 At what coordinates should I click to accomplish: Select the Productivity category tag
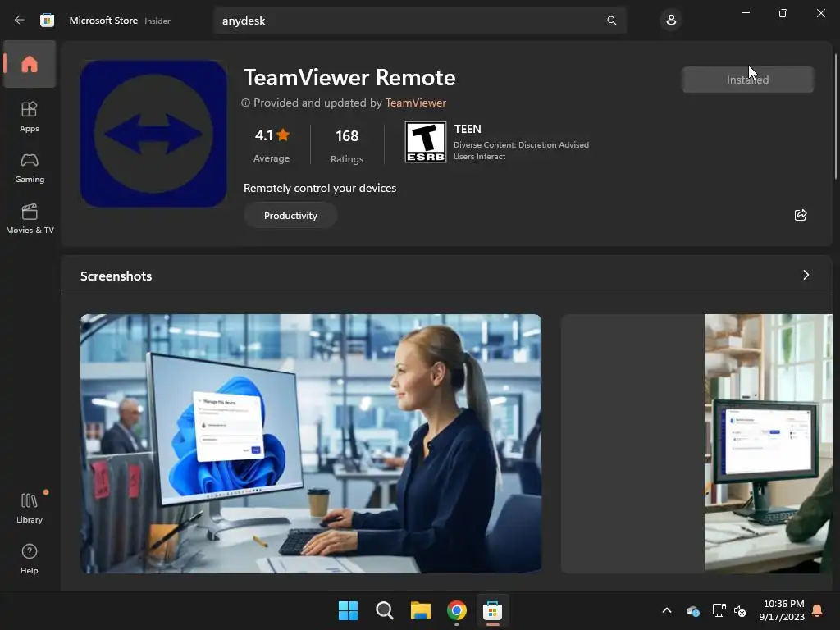[x=290, y=216]
